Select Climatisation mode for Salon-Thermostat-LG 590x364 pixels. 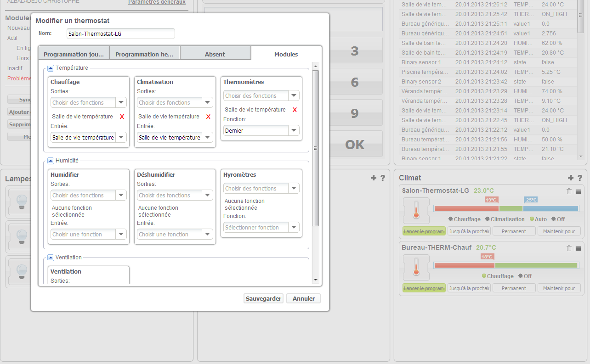504,219
